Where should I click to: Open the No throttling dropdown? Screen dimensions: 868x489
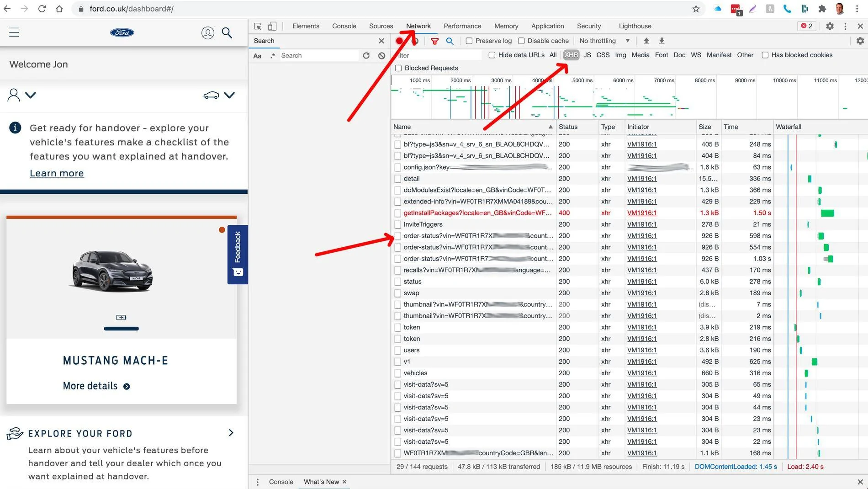[x=604, y=41]
